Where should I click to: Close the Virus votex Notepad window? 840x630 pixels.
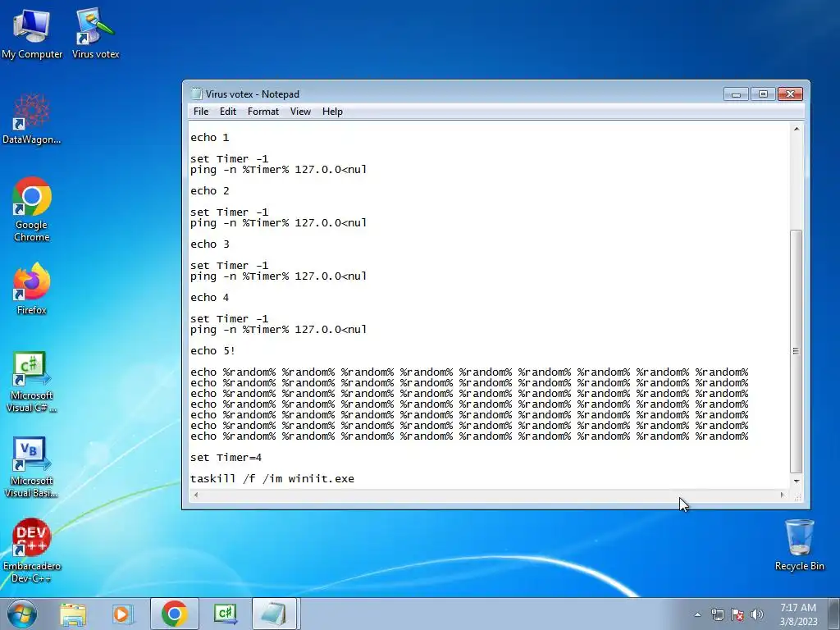(x=790, y=94)
